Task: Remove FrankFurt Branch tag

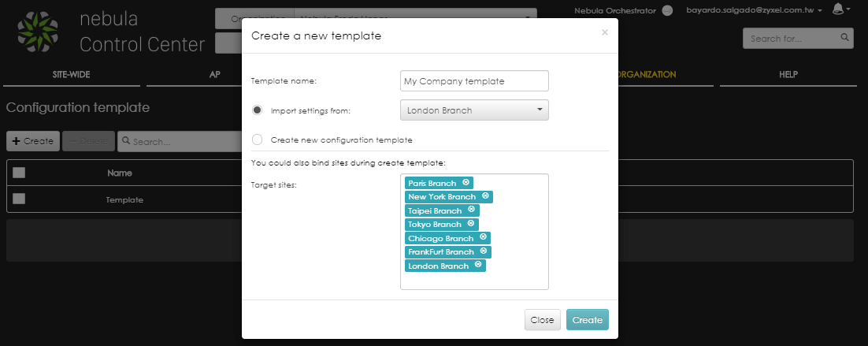Action: pos(484,251)
